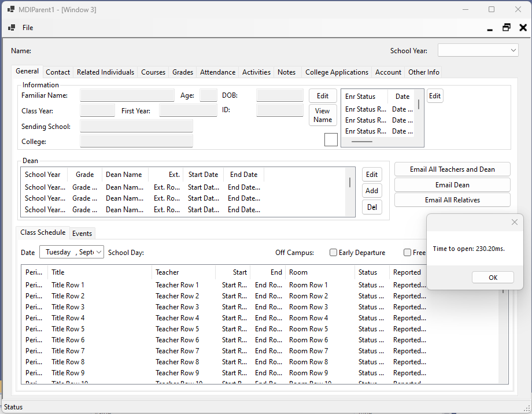Click the College field

pos(136,141)
